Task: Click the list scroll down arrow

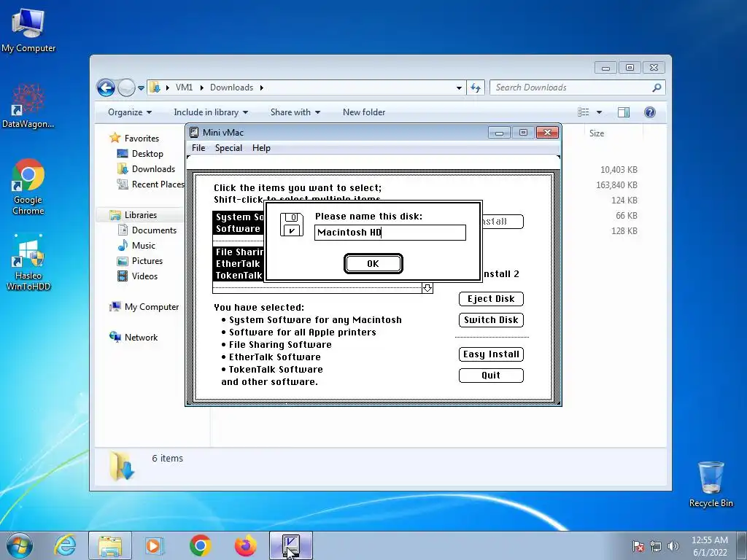Action: tap(427, 288)
